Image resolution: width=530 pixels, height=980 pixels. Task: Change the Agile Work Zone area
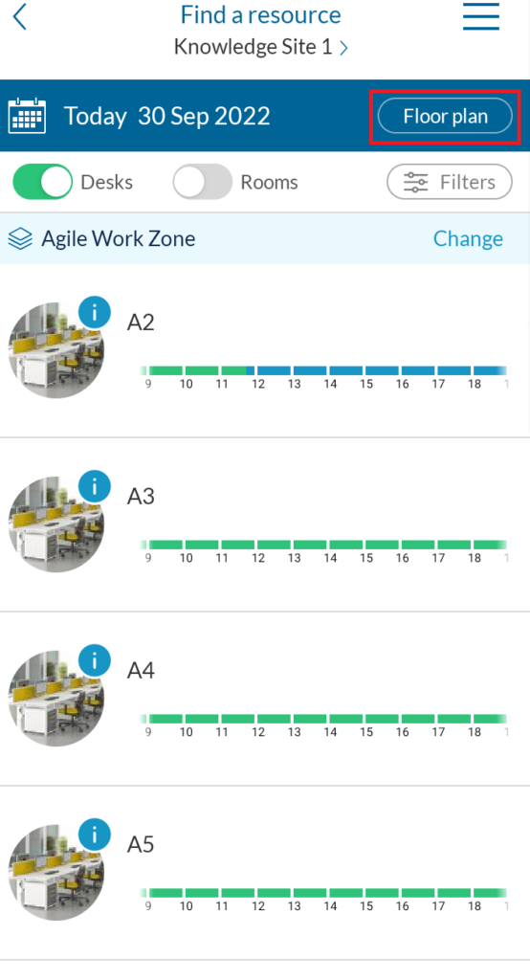[x=468, y=238]
